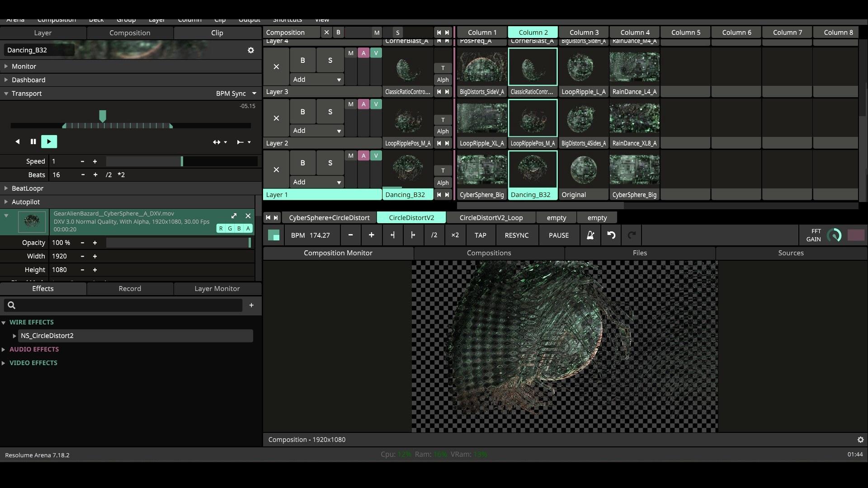This screenshot has width=868, height=488.
Task: Switch to the Composition panel tab
Action: (130, 33)
